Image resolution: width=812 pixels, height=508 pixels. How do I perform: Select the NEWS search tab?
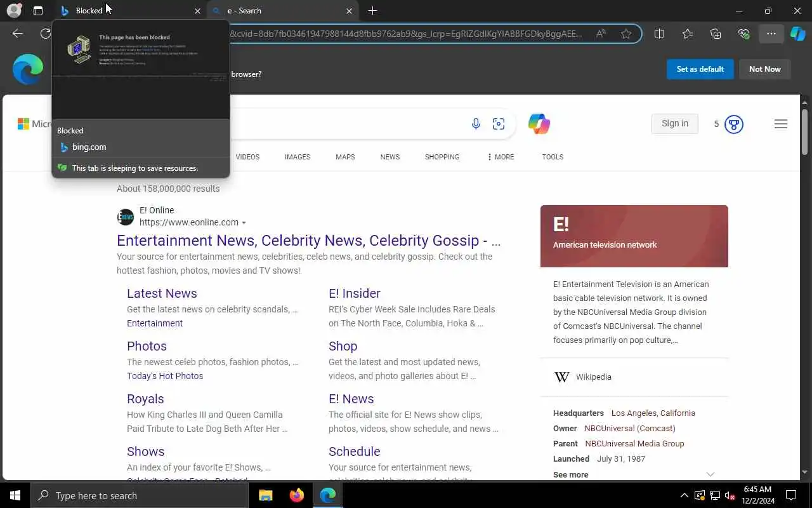(390, 157)
